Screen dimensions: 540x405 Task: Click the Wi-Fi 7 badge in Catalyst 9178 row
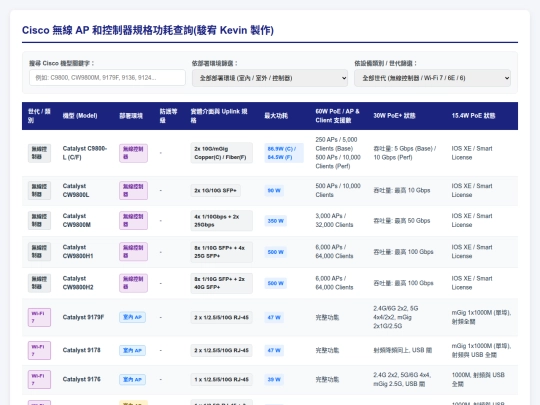tap(39, 350)
